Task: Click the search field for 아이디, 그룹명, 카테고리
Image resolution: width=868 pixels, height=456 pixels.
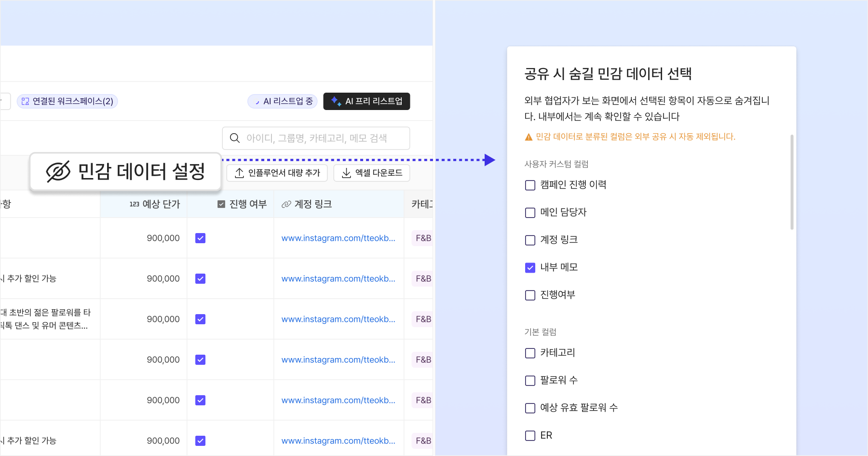Action: click(x=316, y=138)
